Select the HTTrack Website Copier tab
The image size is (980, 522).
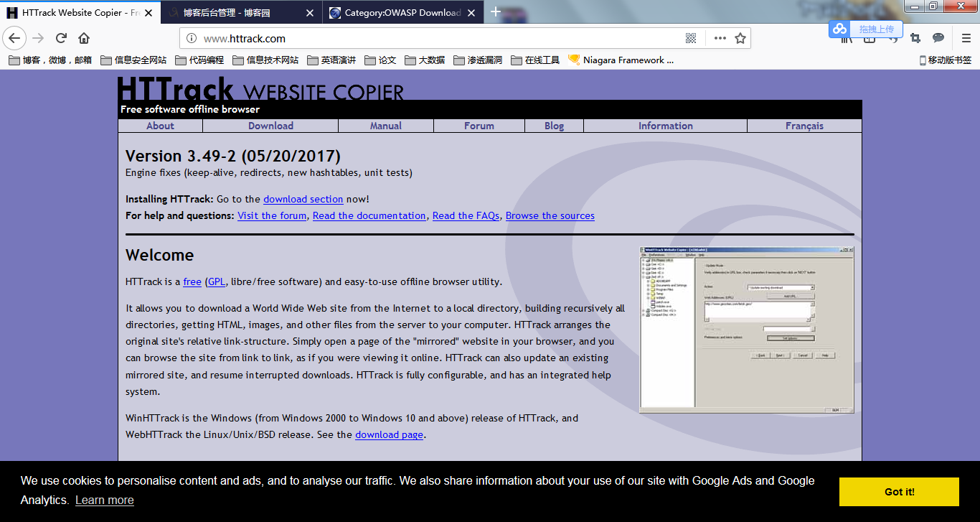click(x=80, y=13)
